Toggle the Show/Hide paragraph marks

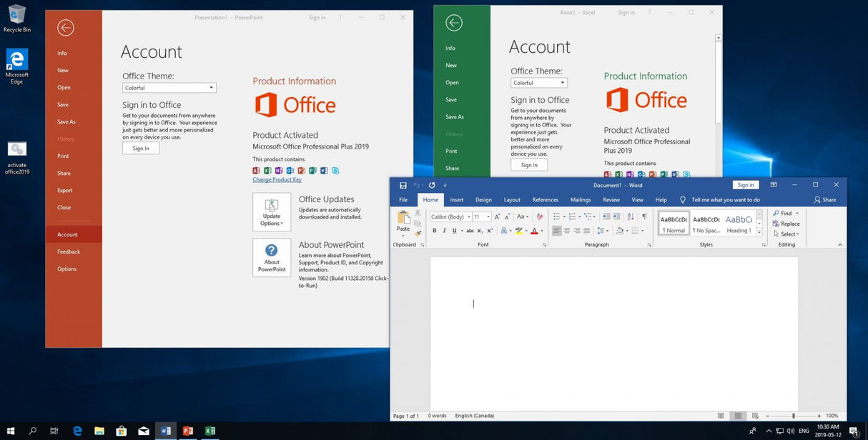pos(644,216)
